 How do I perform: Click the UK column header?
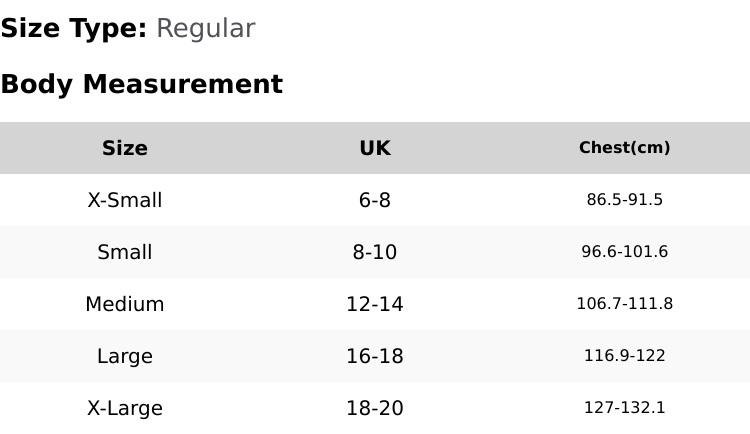click(375, 148)
